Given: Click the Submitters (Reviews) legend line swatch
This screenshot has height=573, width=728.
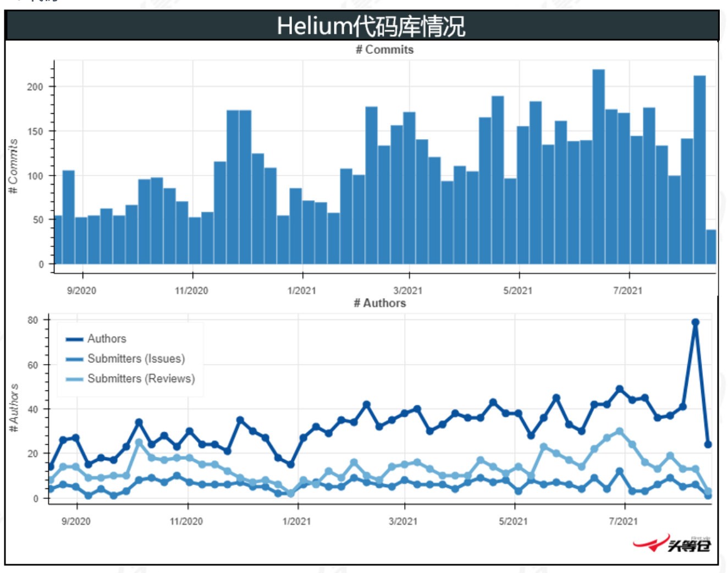Looking at the screenshot, I should [x=74, y=379].
